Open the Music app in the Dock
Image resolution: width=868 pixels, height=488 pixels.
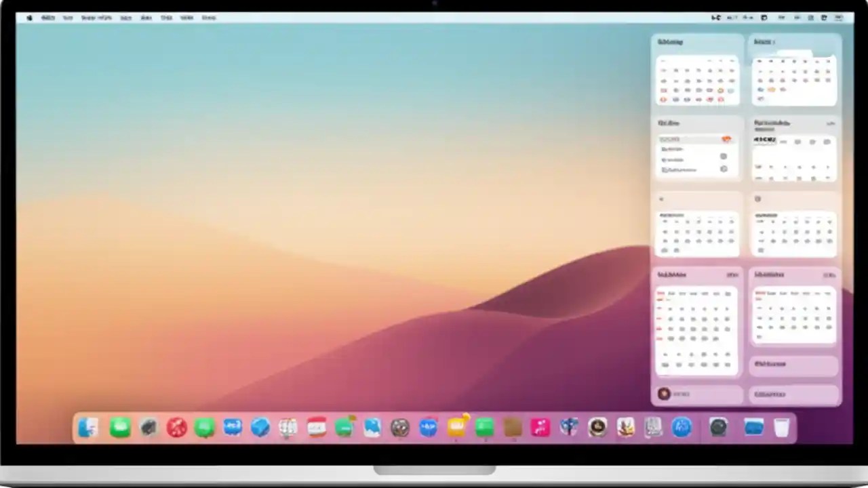click(540, 427)
